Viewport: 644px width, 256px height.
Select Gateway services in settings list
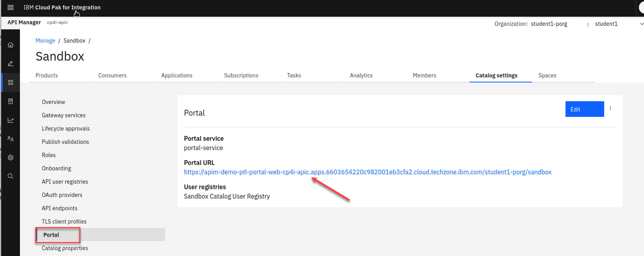64,115
